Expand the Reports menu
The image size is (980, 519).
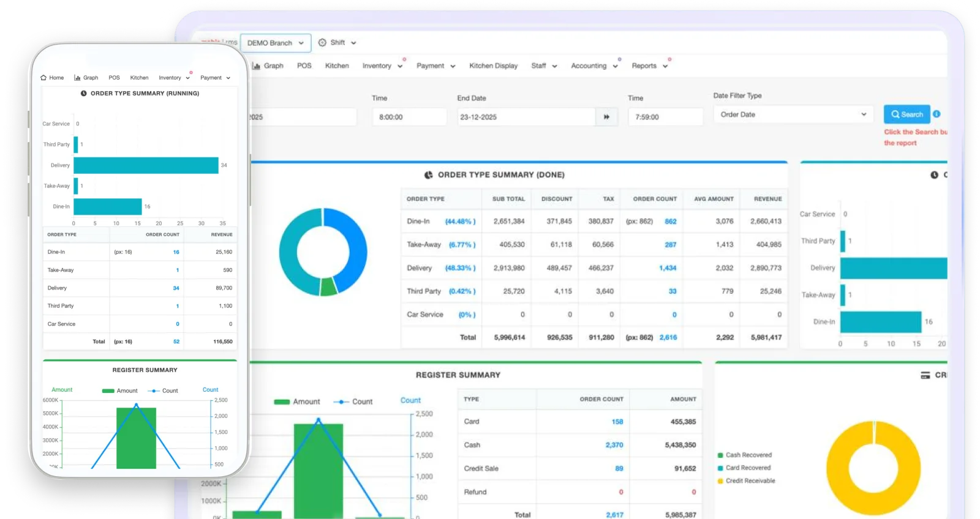point(650,66)
